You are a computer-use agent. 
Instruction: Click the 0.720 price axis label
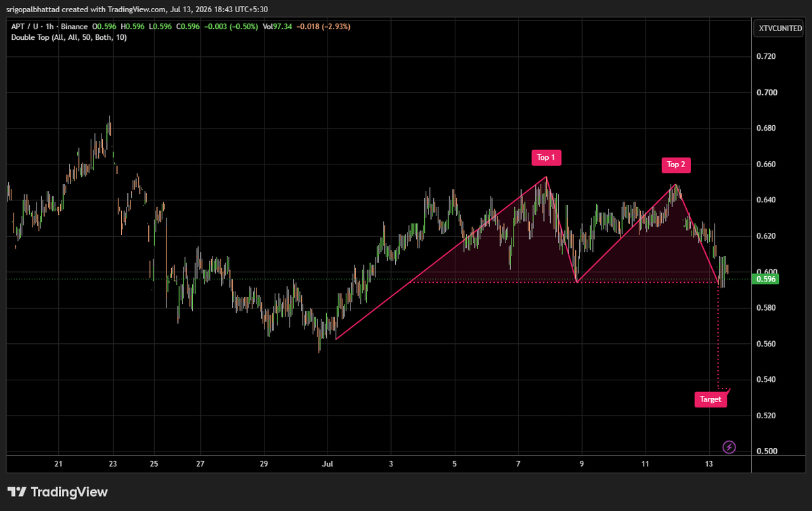click(766, 56)
